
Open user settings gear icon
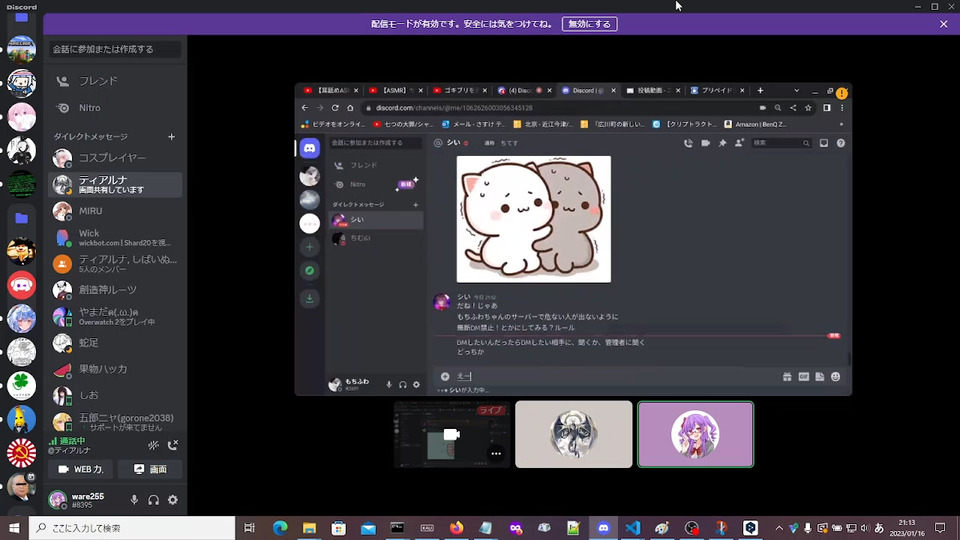pos(172,500)
